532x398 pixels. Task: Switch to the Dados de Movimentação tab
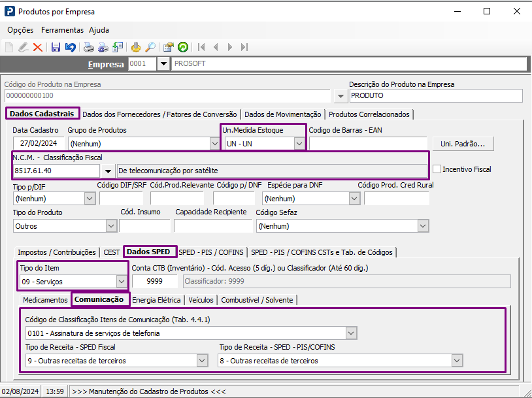[x=282, y=114]
